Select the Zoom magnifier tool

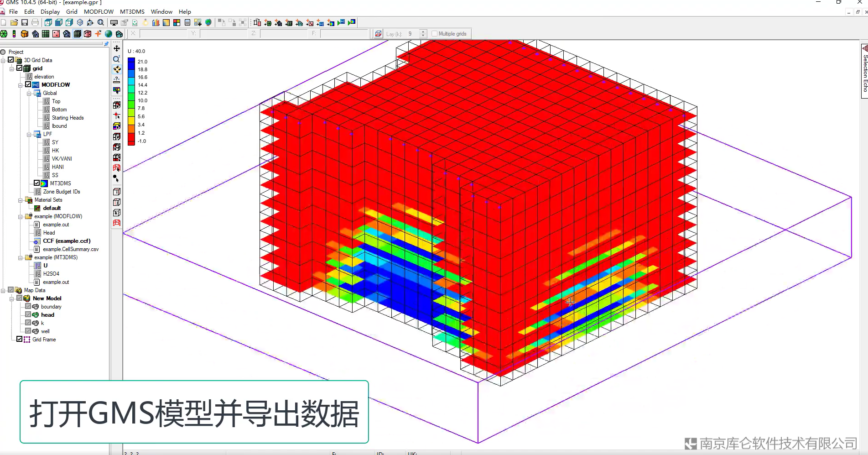tap(117, 59)
